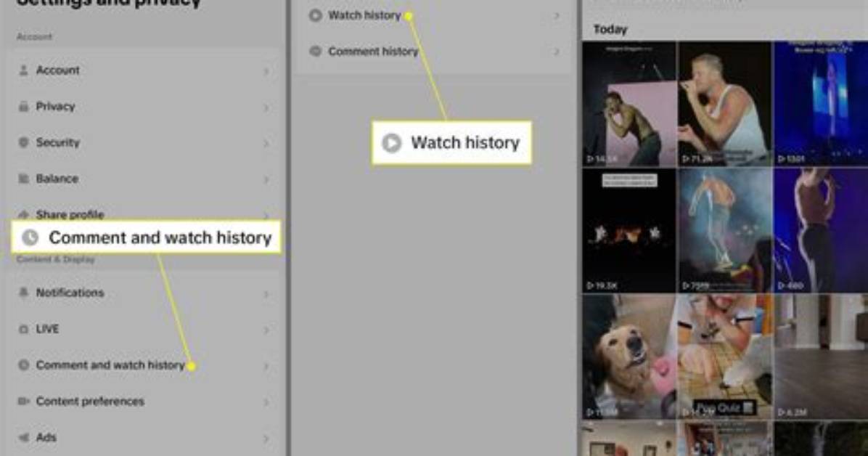Expand the Content preferences row chevron
The width and height of the screenshot is (868, 456).
[x=266, y=402]
